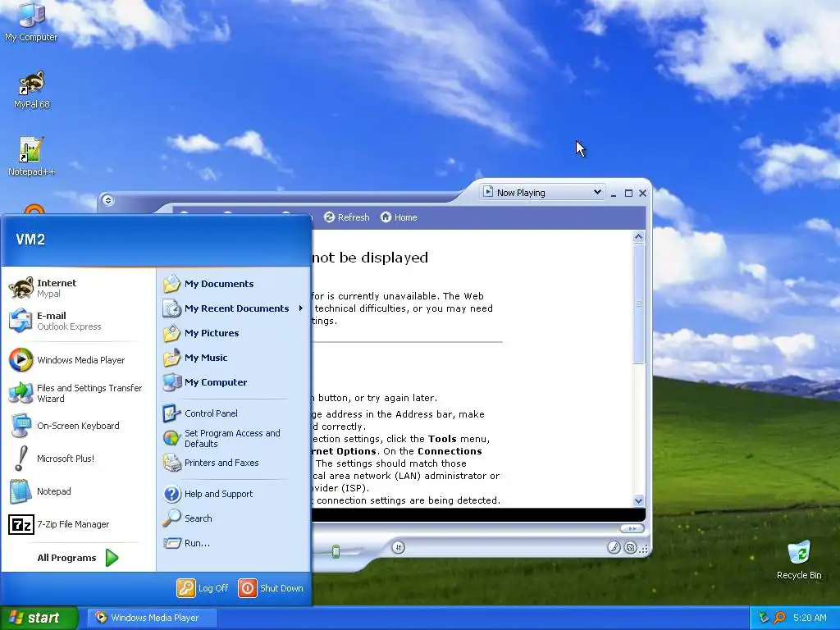Screen dimensions: 840x630
Task: Open Help and Support
Action: (234, 494)
